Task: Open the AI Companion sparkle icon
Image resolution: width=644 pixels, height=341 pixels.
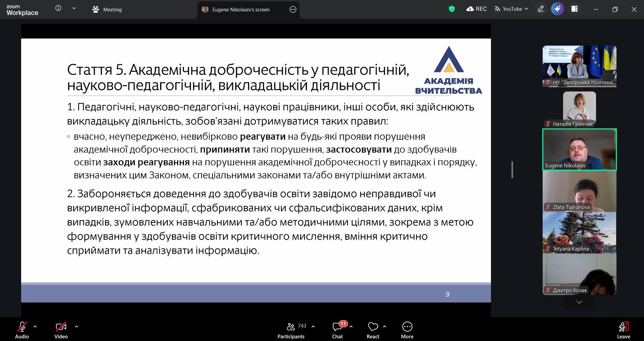Action: pyautogui.click(x=557, y=9)
